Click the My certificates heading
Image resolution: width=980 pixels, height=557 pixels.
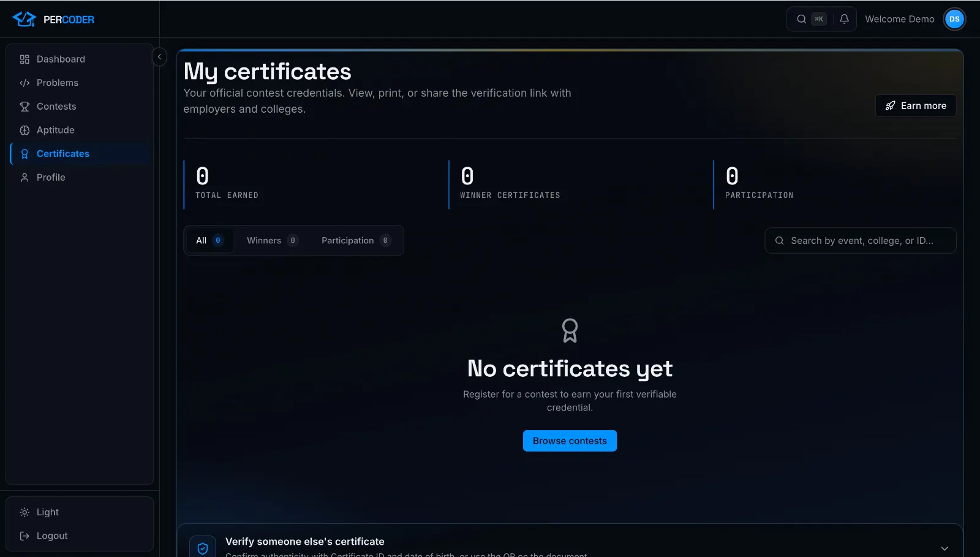tap(268, 72)
